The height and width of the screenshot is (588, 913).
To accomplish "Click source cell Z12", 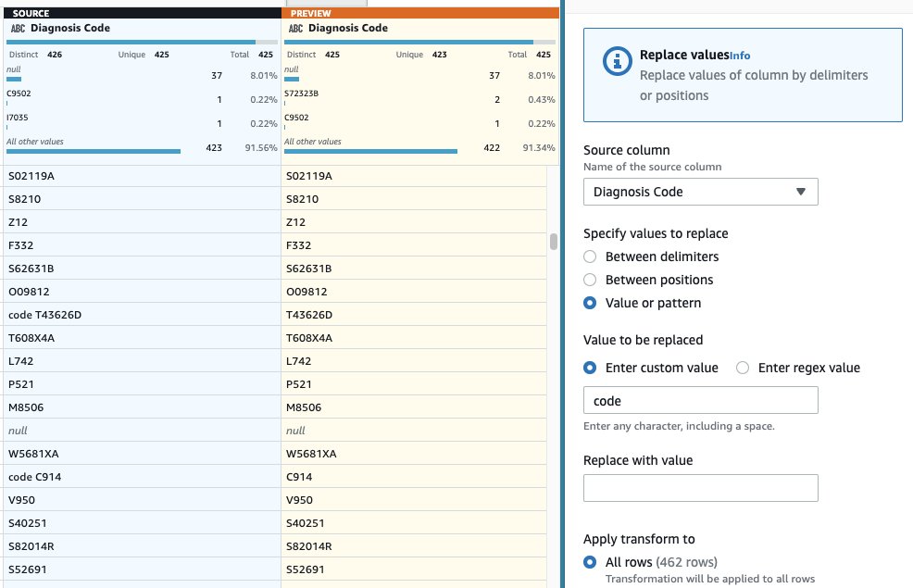I will (x=142, y=222).
